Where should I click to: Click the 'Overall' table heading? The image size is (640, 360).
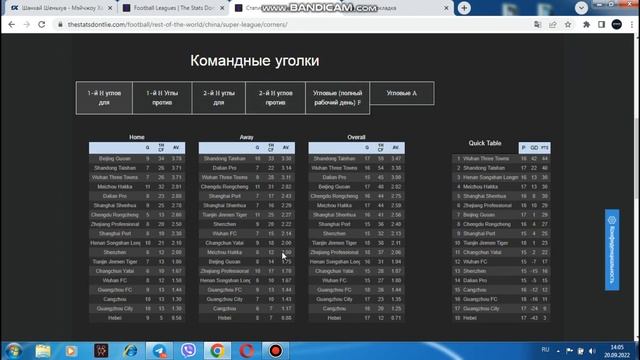coord(356,137)
